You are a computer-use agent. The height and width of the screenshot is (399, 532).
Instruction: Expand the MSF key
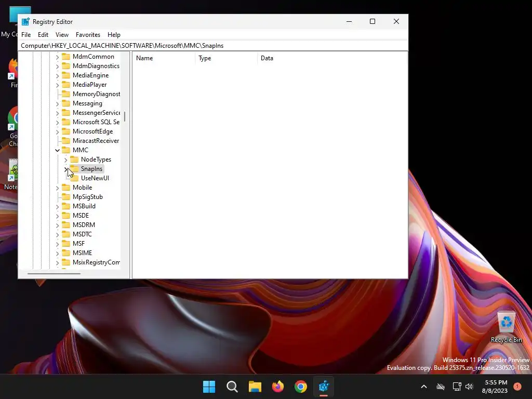[x=57, y=244]
